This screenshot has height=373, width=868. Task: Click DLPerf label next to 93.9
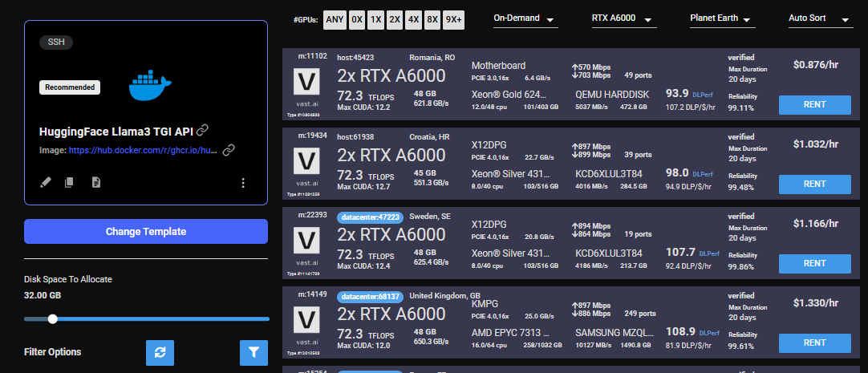click(x=703, y=95)
